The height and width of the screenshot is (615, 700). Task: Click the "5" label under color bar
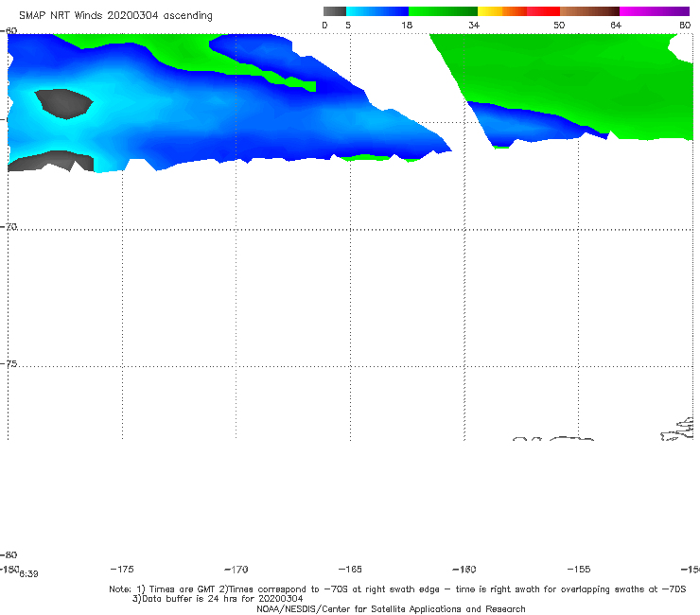348,25
